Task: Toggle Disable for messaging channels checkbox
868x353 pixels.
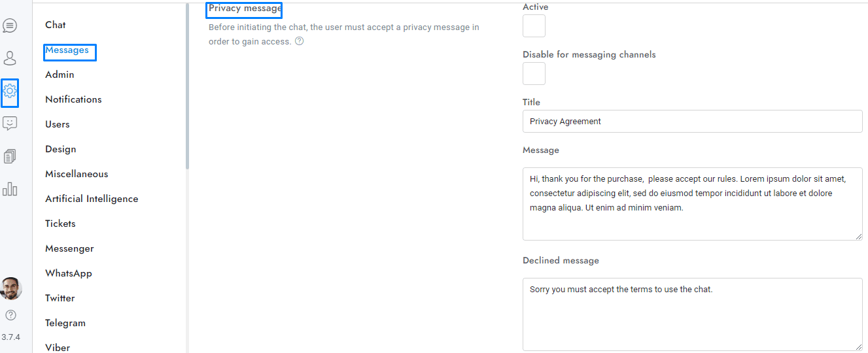Action: pyautogui.click(x=534, y=74)
